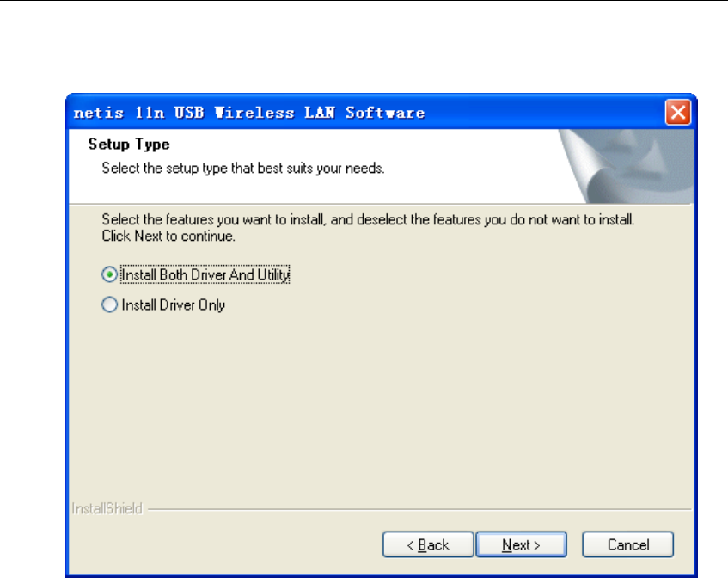This screenshot has height=578, width=728.
Task: Cancel the netis software setup
Action: tap(627, 544)
